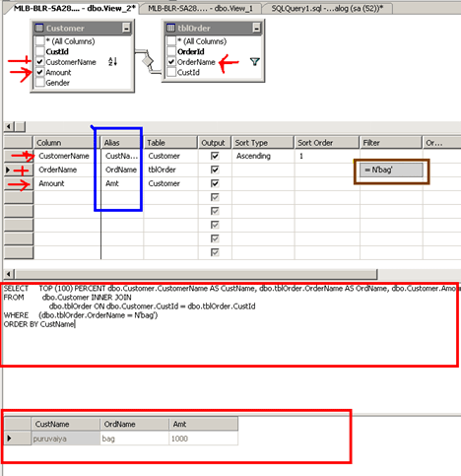461x476 pixels.
Task: Click the diagram pane scroll-left arrow
Action: (9, 126)
